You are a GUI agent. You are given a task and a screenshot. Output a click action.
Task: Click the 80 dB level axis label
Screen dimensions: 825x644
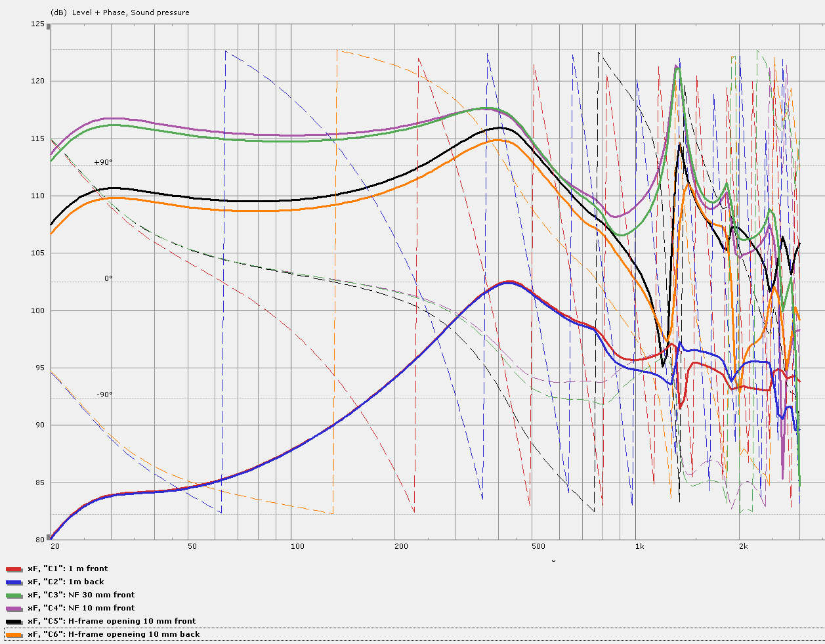39,540
